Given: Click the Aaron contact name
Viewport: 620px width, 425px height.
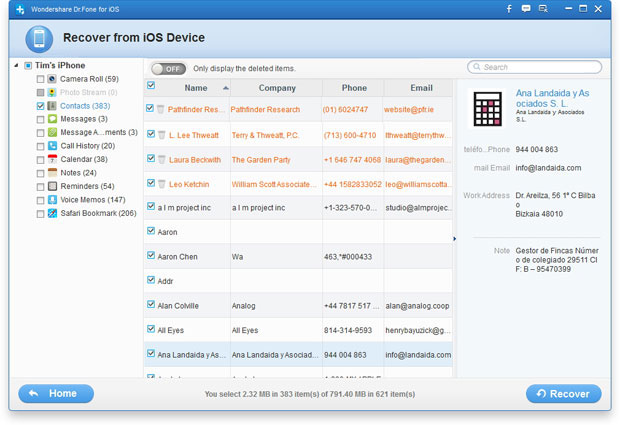Looking at the screenshot, I should pyautogui.click(x=167, y=232).
